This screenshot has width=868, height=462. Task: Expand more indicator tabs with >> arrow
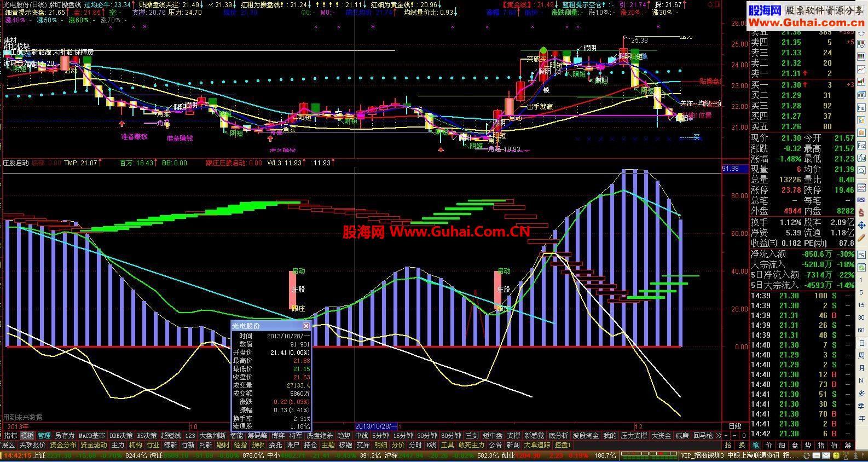click(x=718, y=436)
